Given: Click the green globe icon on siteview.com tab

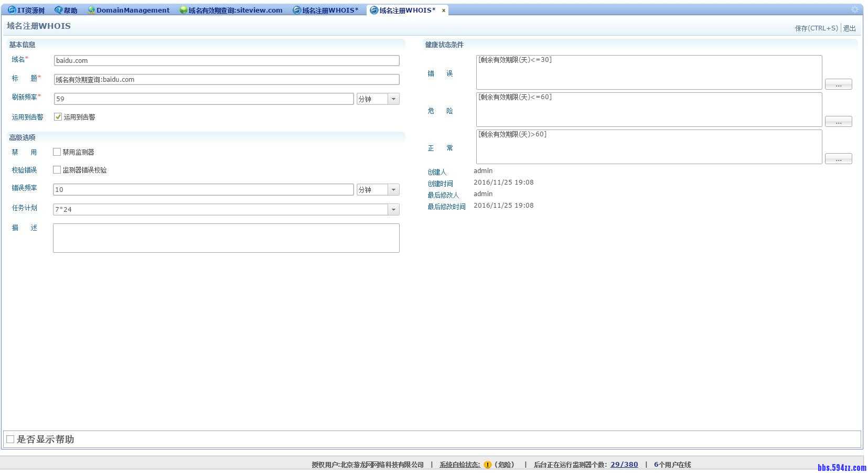Looking at the screenshot, I should 183,9.
